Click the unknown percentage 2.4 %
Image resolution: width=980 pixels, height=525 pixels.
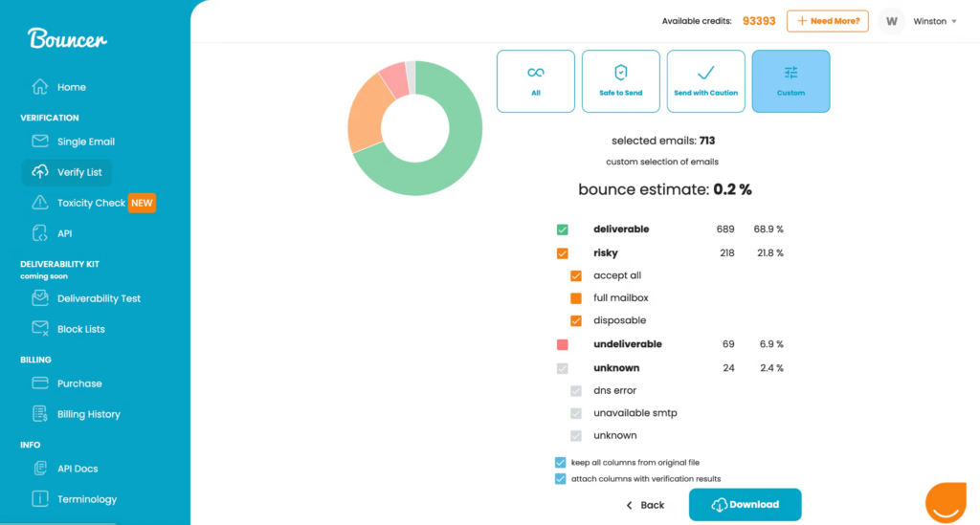pyautogui.click(x=772, y=367)
